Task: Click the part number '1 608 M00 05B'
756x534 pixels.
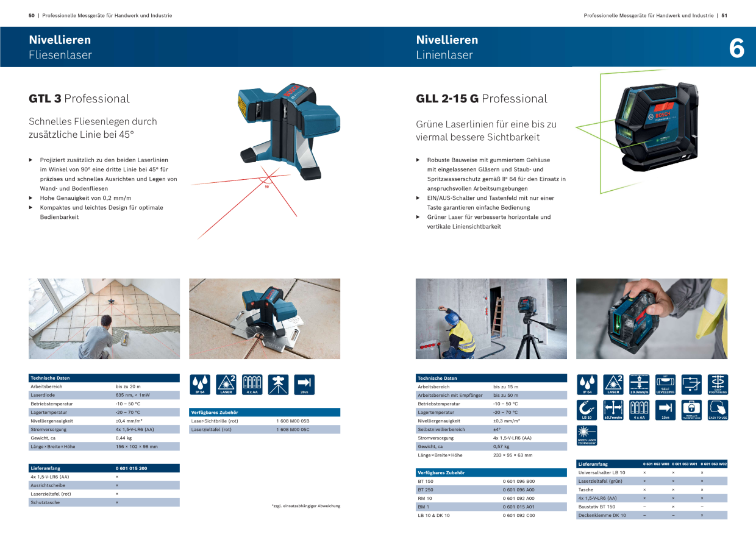Action: tap(293, 421)
